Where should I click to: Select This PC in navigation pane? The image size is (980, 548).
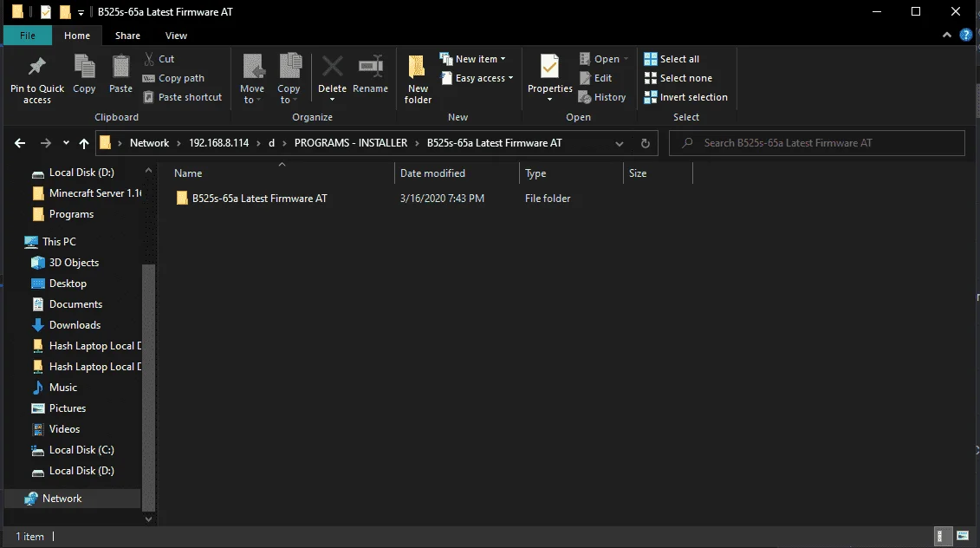pos(50,241)
